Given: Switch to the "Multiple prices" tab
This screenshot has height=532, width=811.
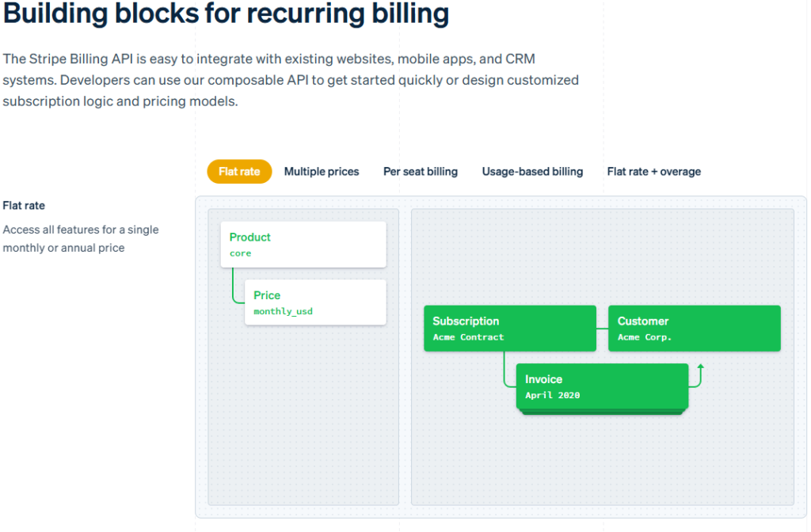Looking at the screenshot, I should coord(322,171).
